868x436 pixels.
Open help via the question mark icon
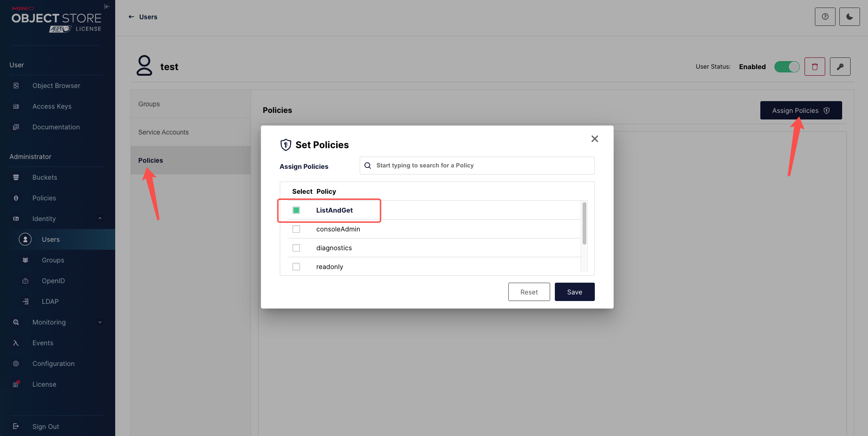825,17
